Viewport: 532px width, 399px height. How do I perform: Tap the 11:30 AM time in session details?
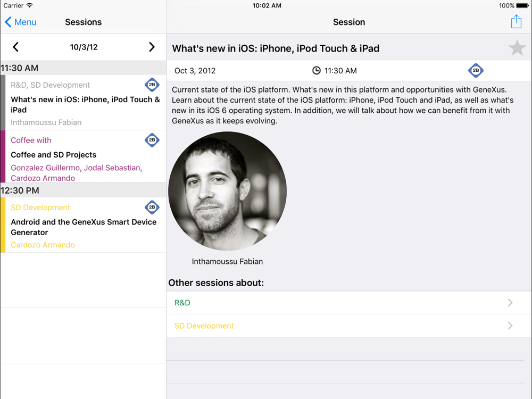pyautogui.click(x=340, y=71)
